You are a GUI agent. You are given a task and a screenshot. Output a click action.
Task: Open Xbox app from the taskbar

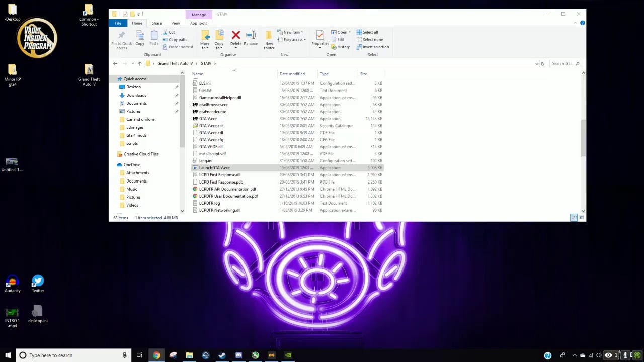click(255, 355)
